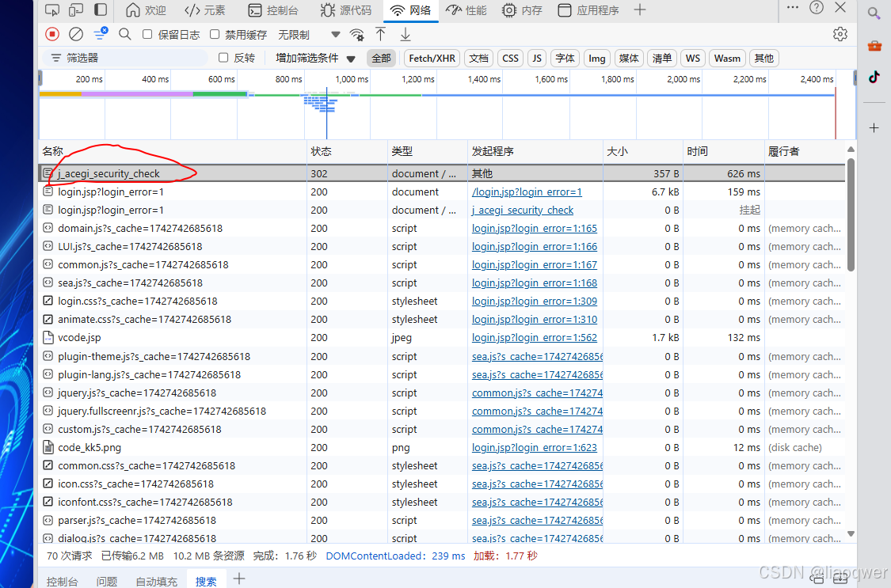The image size is (891, 588).
Task: Filter by Doc (文档) type
Action: pyautogui.click(x=478, y=58)
